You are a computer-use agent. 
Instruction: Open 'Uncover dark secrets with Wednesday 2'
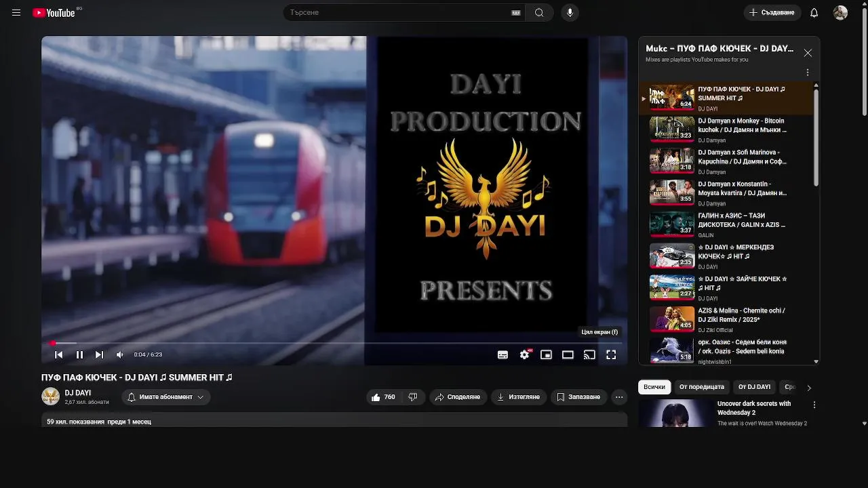click(x=754, y=408)
